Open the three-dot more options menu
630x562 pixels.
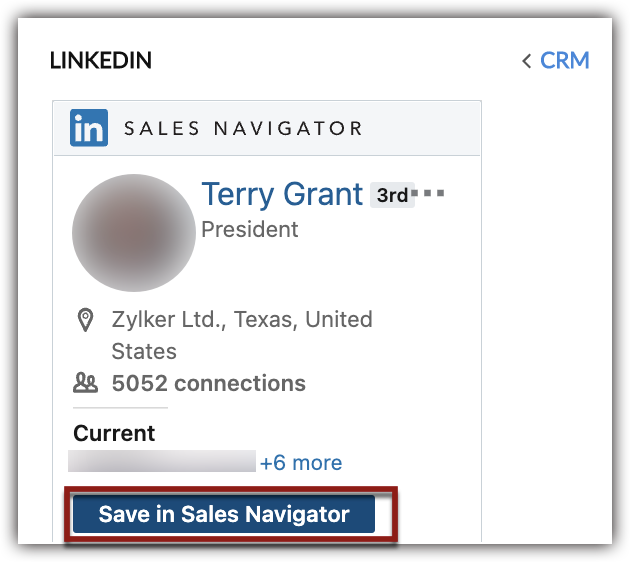(433, 192)
